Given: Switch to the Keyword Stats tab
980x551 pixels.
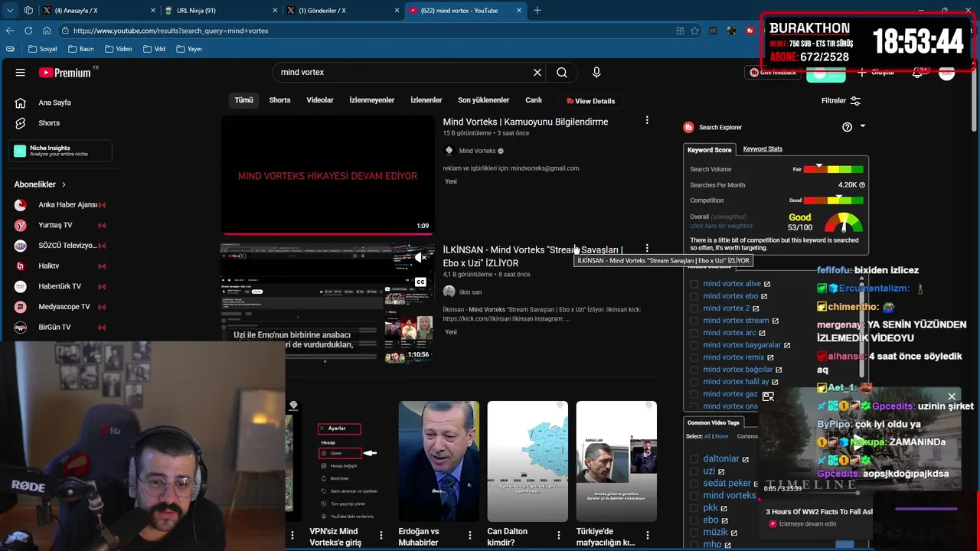Looking at the screenshot, I should click(x=763, y=149).
